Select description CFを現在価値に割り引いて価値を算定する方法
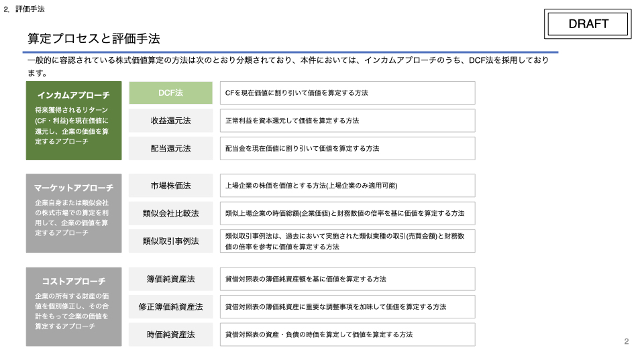Screen dimensions: 644x362 coord(347,93)
